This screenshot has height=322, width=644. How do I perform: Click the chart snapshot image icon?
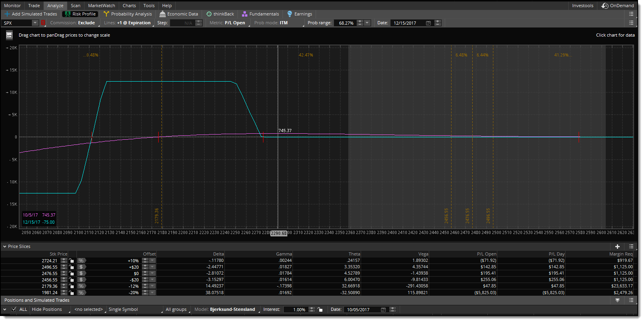(9, 35)
